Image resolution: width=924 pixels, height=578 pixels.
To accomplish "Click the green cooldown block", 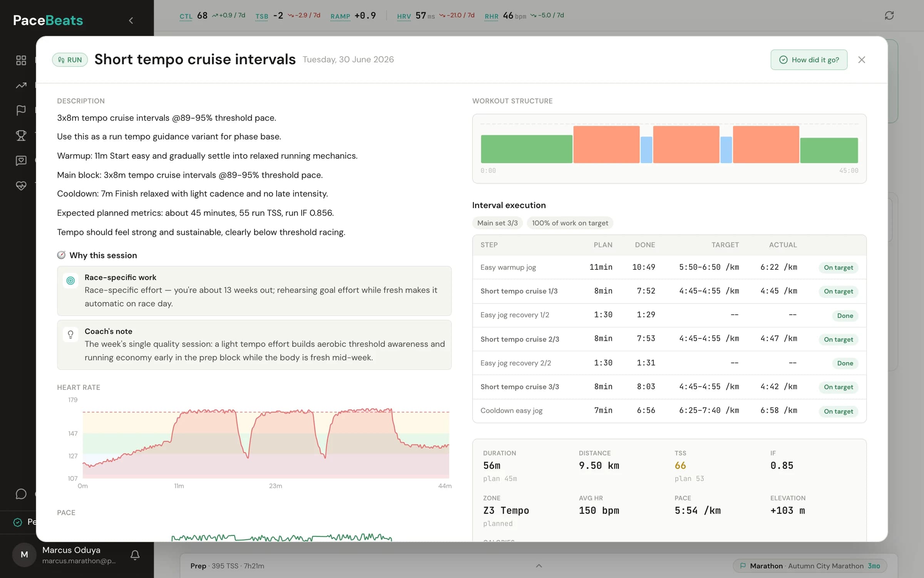I will 829,150.
